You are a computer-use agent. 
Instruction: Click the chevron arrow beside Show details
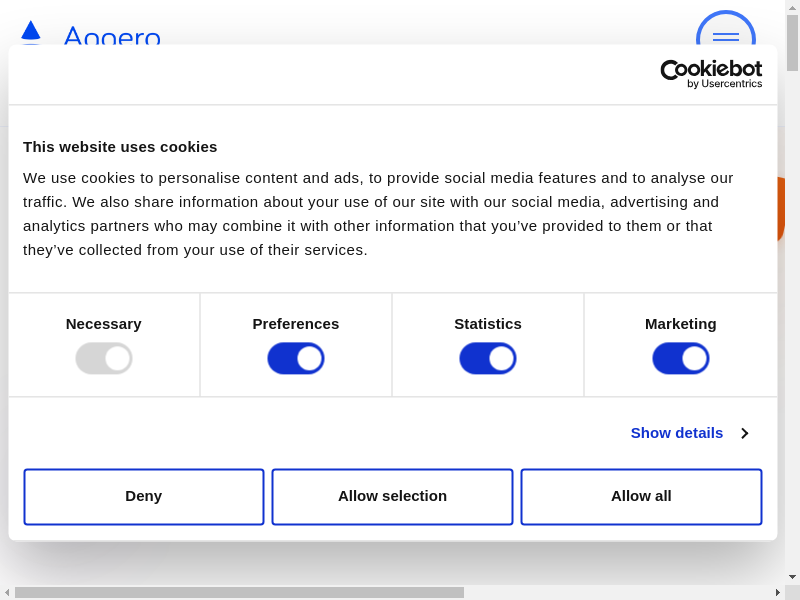pos(744,433)
